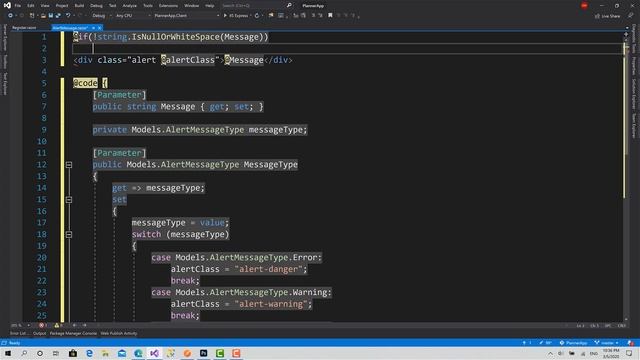640x360 pixels.
Task: Click the "alert-danger" string on line 21
Action: coord(268,269)
